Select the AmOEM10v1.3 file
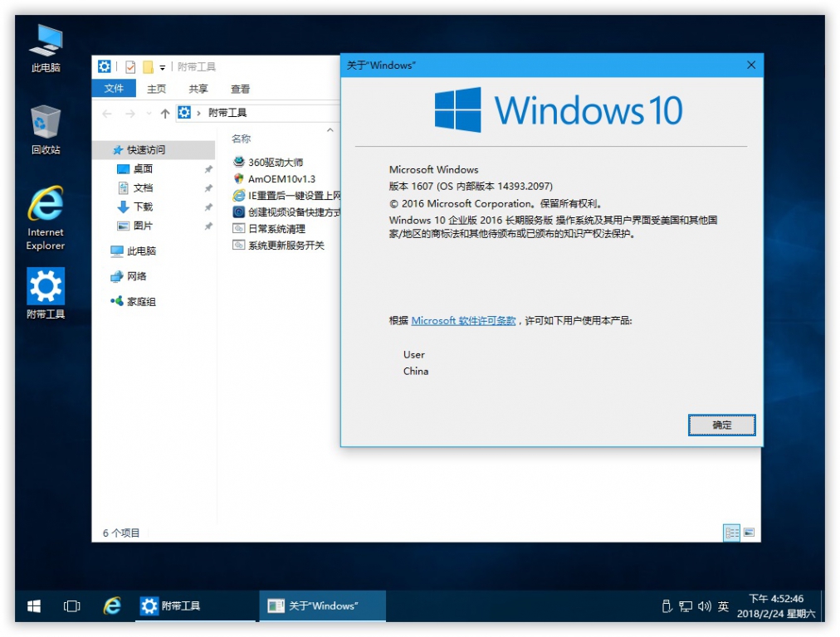The image size is (840, 637). [274, 179]
